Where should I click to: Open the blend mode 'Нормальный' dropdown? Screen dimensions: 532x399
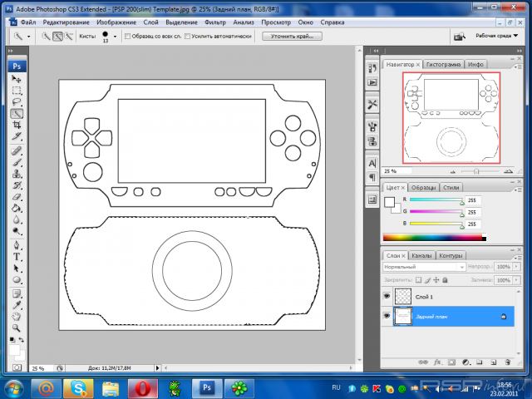(x=422, y=268)
